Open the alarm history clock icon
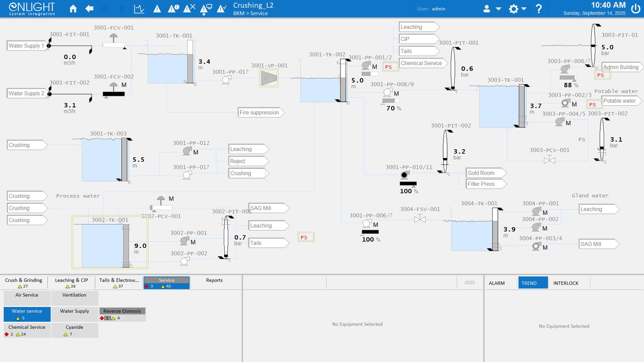 [x=173, y=8]
